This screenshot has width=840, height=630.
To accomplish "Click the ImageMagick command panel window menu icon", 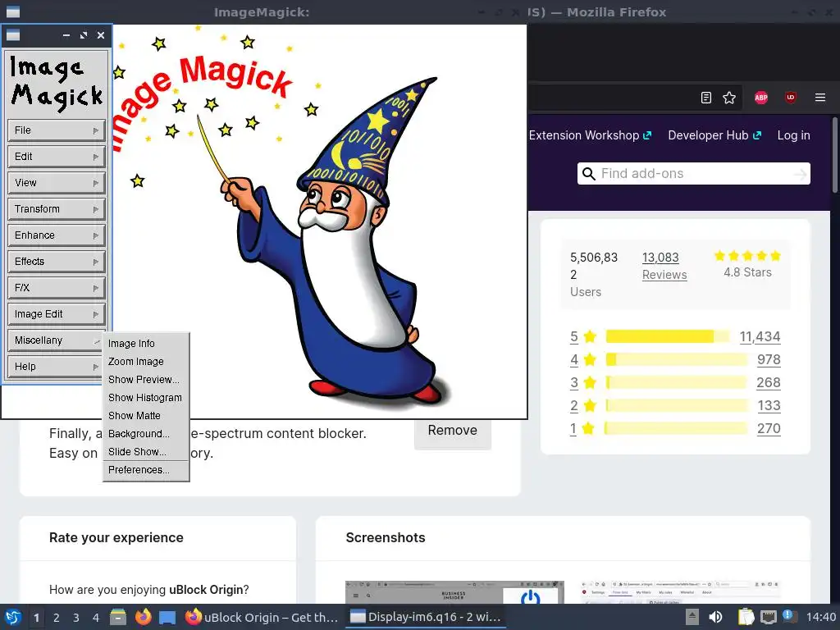I will (x=13, y=35).
